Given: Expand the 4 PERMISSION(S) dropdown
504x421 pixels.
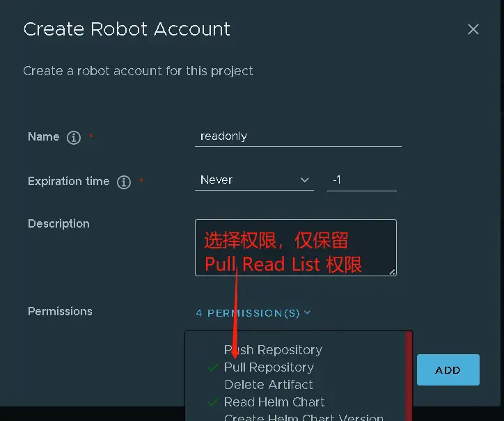Looking at the screenshot, I should point(253,313).
